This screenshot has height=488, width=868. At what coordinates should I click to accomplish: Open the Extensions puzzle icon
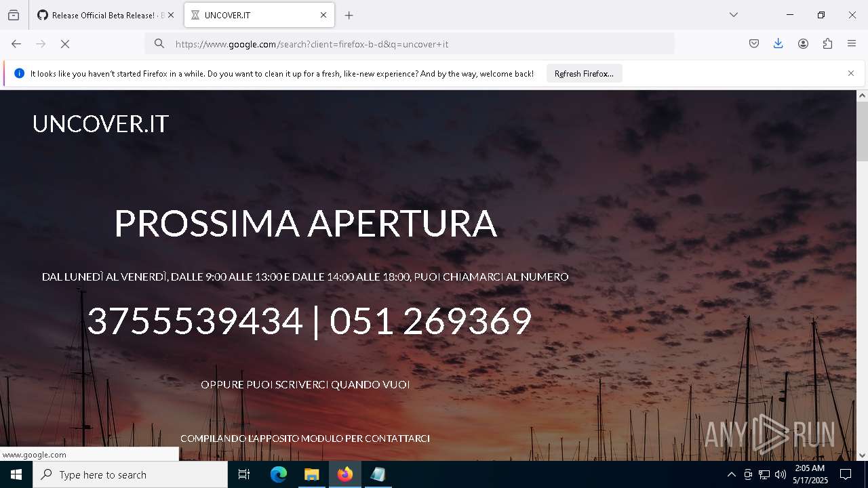(827, 44)
